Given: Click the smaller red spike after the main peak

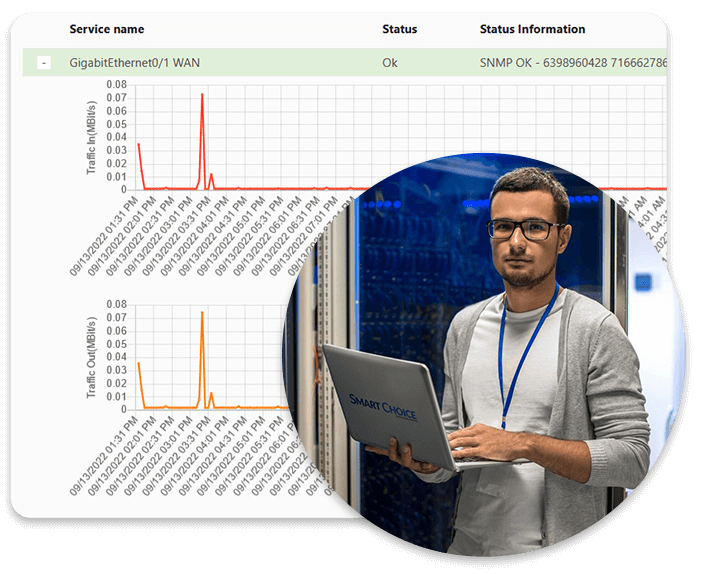Looking at the screenshot, I should pyautogui.click(x=211, y=175).
